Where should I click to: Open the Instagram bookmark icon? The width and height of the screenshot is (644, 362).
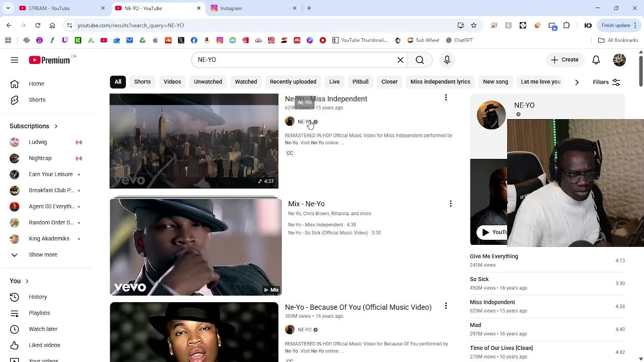point(220,40)
